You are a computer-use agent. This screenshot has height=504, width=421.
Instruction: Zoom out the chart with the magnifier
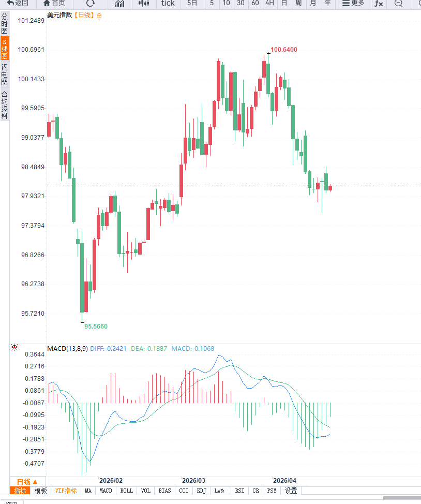pos(399,3)
